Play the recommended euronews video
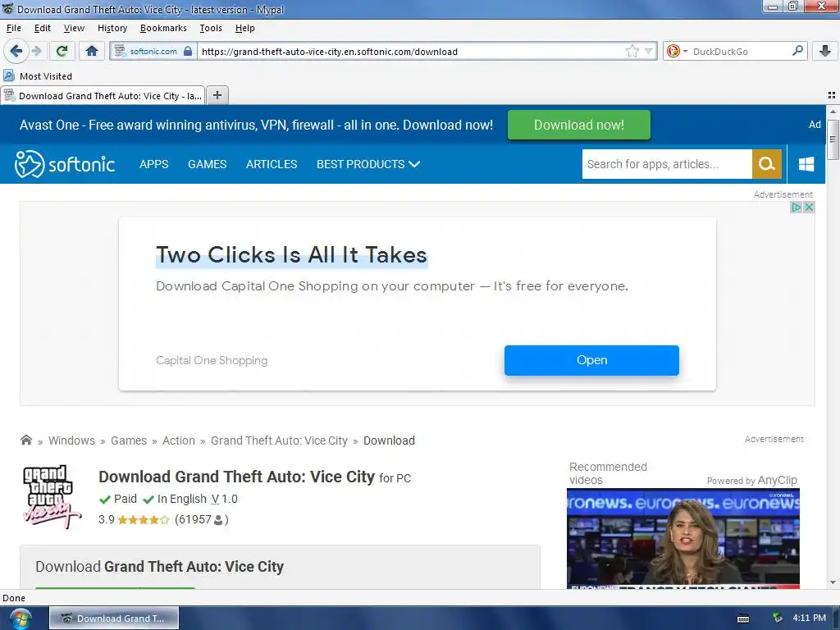840x630 pixels. [x=683, y=538]
